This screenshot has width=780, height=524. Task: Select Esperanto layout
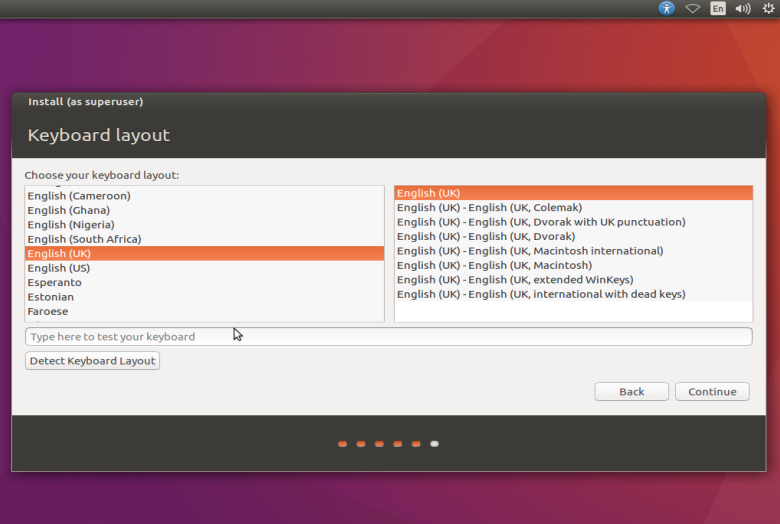(x=204, y=282)
